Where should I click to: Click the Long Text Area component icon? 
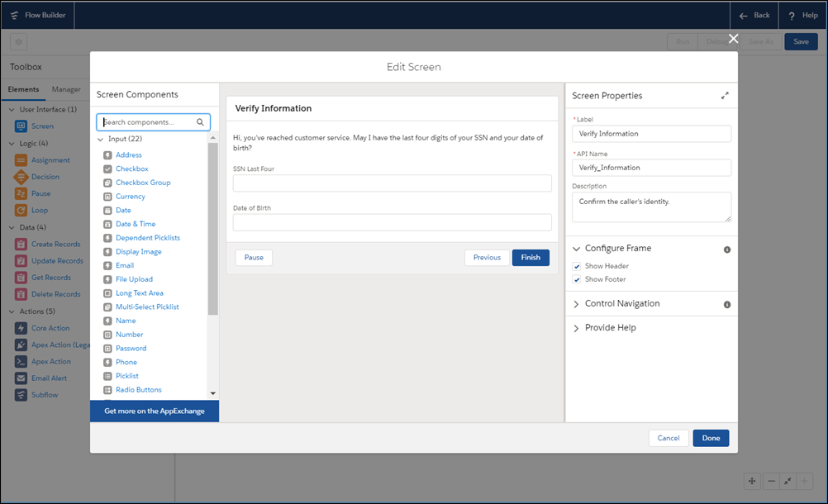tap(107, 293)
